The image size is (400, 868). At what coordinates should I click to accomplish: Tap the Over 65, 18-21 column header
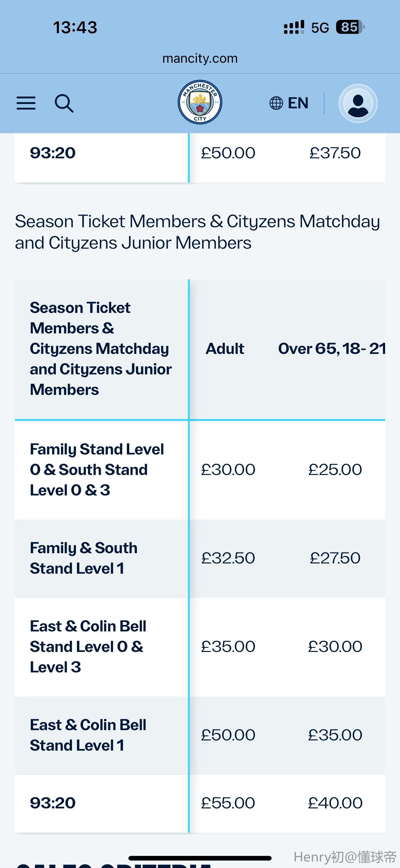pos(332,349)
